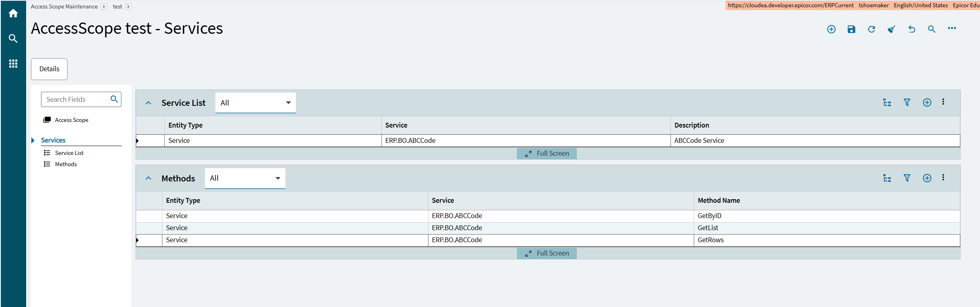Click the grouping icon in Methods panel
Screen dimensions: 980x307
tap(887, 178)
